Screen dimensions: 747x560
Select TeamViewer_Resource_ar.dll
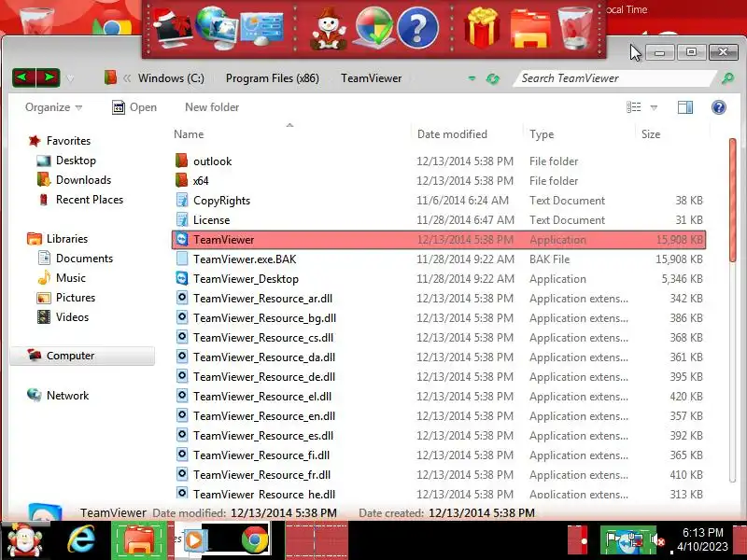point(438,299)
